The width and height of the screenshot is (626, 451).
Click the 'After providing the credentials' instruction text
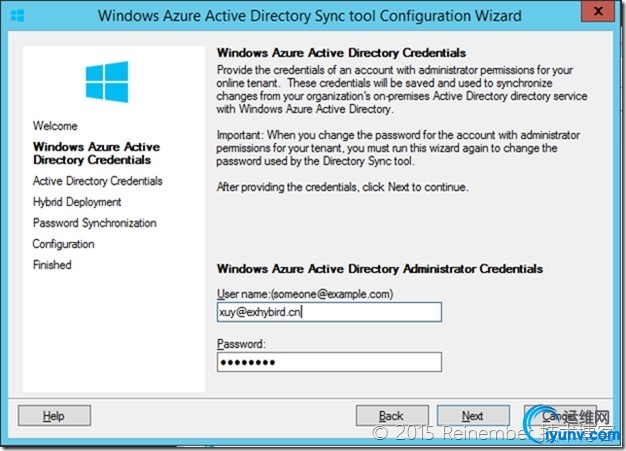coord(343,187)
